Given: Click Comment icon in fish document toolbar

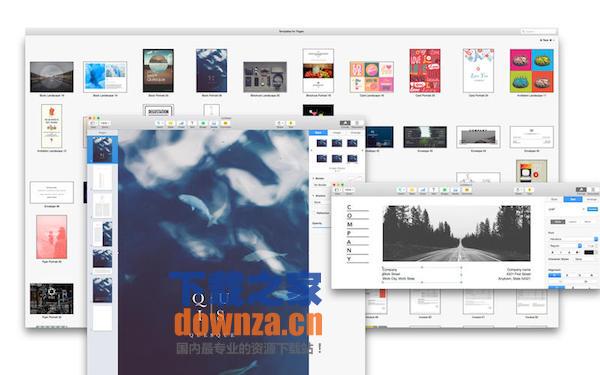Looking at the screenshot, I should pyautogui.click(x=225, y=123).
